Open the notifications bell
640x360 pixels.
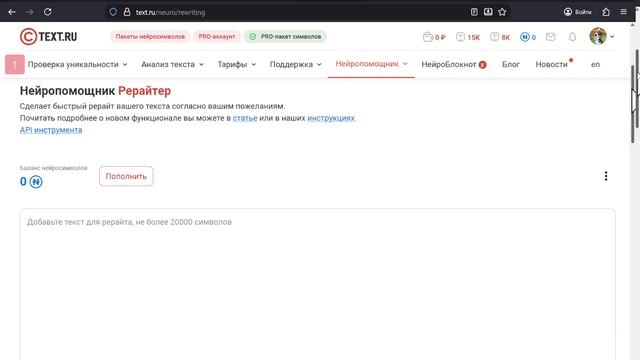[573, 37]
